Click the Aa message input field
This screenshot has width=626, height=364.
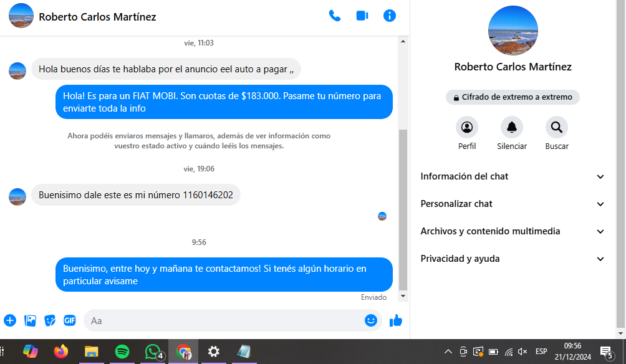pyautogui.click(x=224, y=320)
